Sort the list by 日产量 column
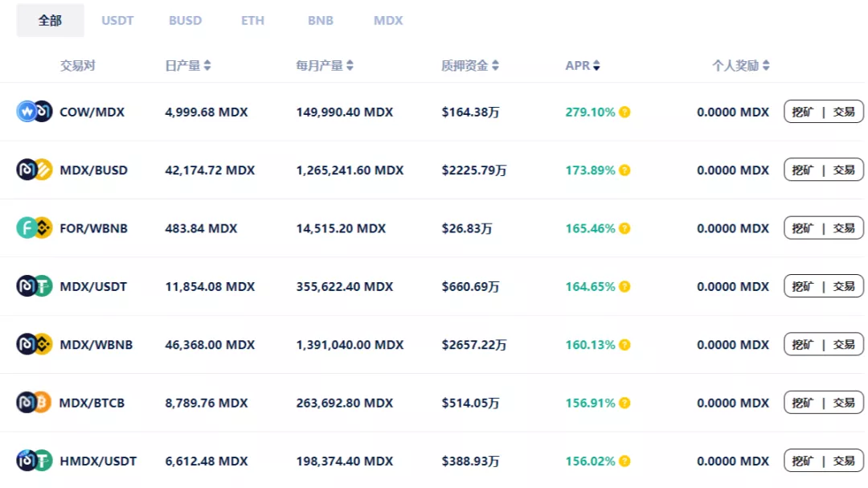This screenshot has height=488, width=868. pyautogui.click(x=188, y=66)
